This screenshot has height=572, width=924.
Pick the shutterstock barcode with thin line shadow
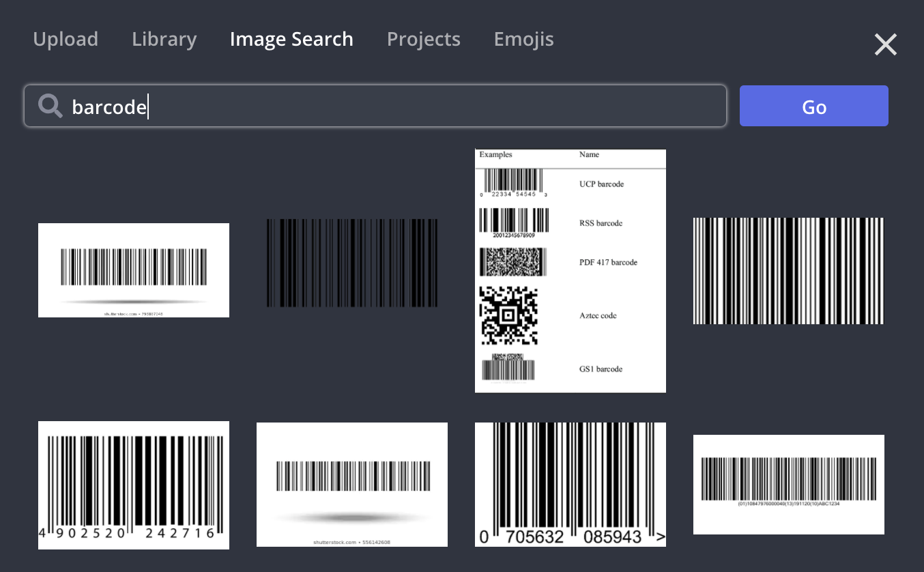134,270
